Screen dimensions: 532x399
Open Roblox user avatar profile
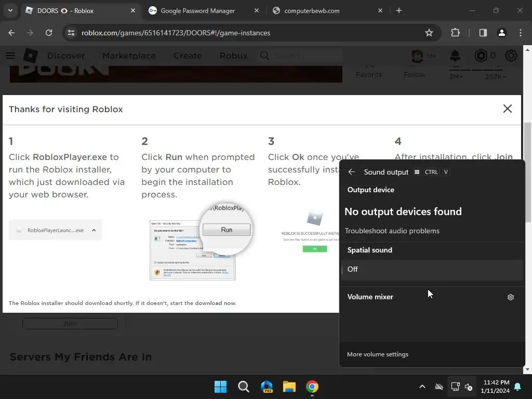[417, 56]
